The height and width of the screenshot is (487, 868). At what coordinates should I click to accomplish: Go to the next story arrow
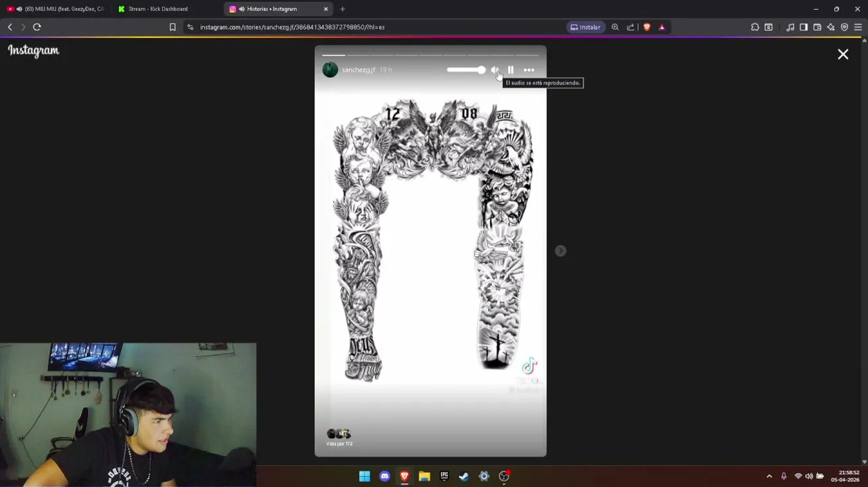[560, 251]
